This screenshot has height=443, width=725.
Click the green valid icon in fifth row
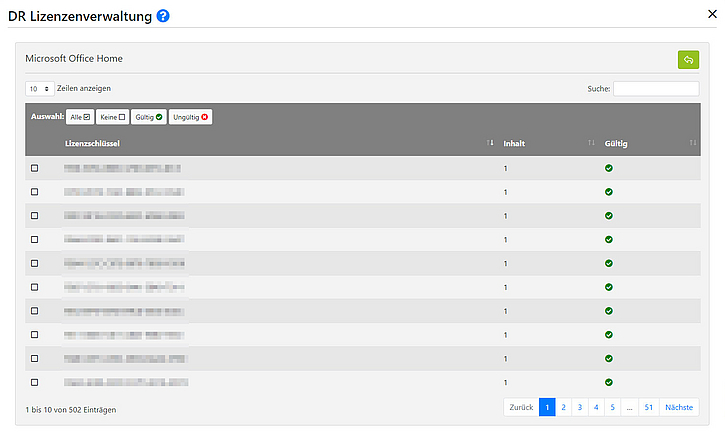tap(608, 264)
